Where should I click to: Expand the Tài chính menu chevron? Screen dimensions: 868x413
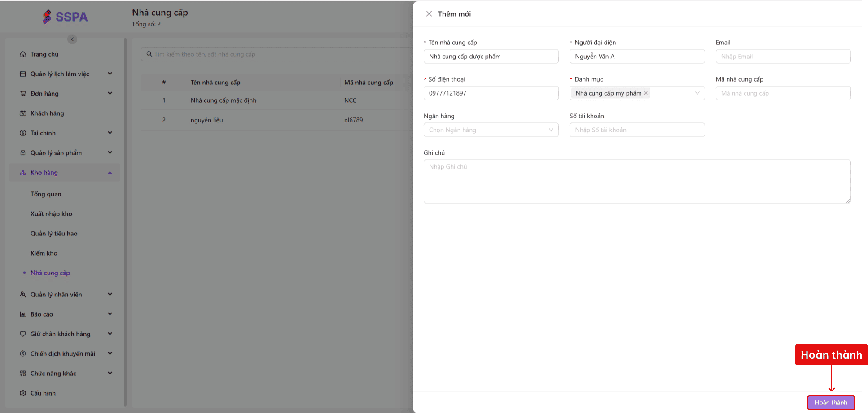110,133
